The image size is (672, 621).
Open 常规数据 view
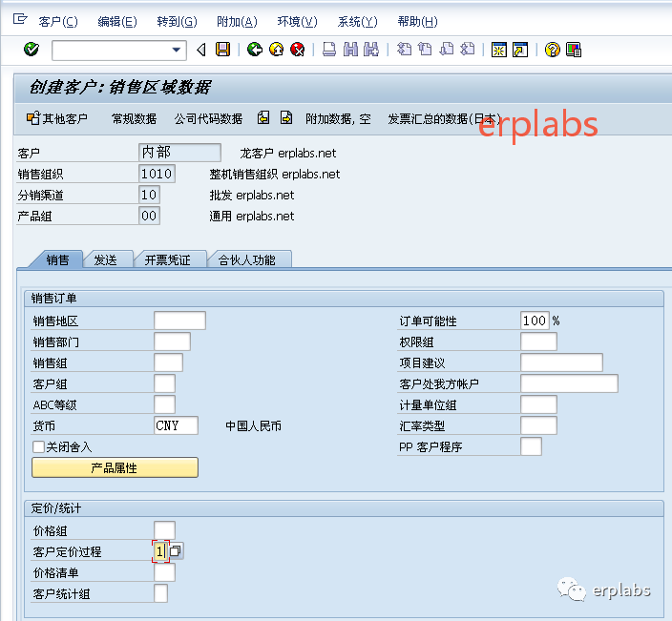pyautogui.click(x=134, y=118)
